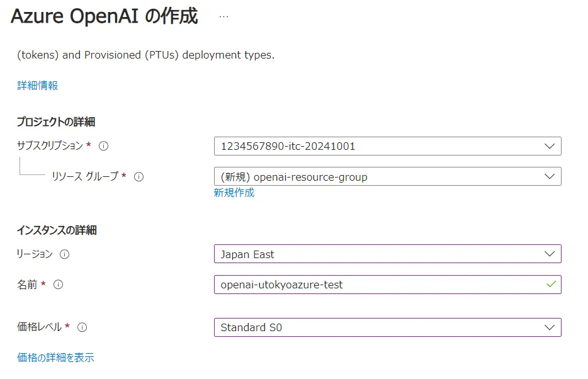This screenshot has height=379, width=588.
Task: Click the info icon beside 価格レベル
Action: (x=82, y=327)
